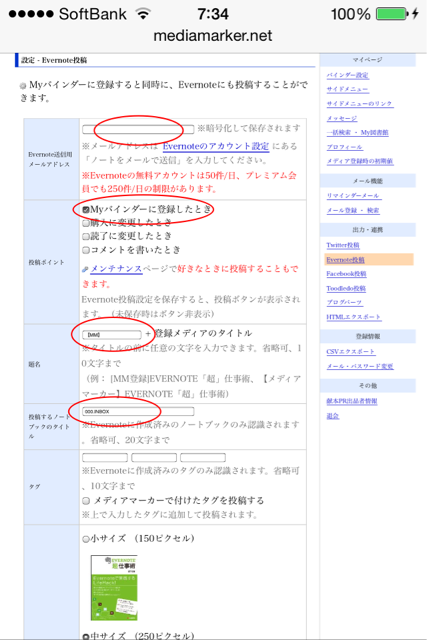Image resolution: width=427 pixels, height=640 pixels.
Task: Open メール登録・検索 sidebar link
Action: [353, 211]
